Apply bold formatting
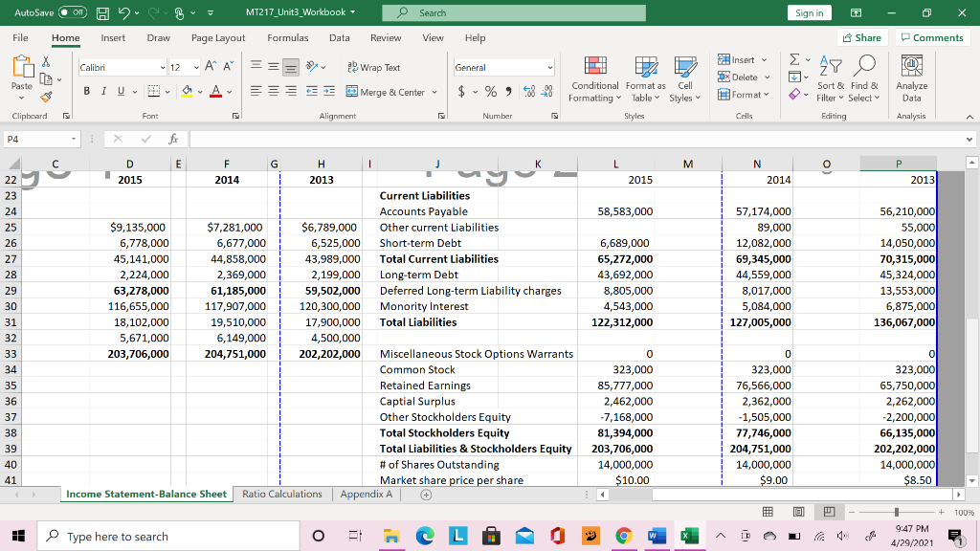980x551 pixels. [86, 90]
